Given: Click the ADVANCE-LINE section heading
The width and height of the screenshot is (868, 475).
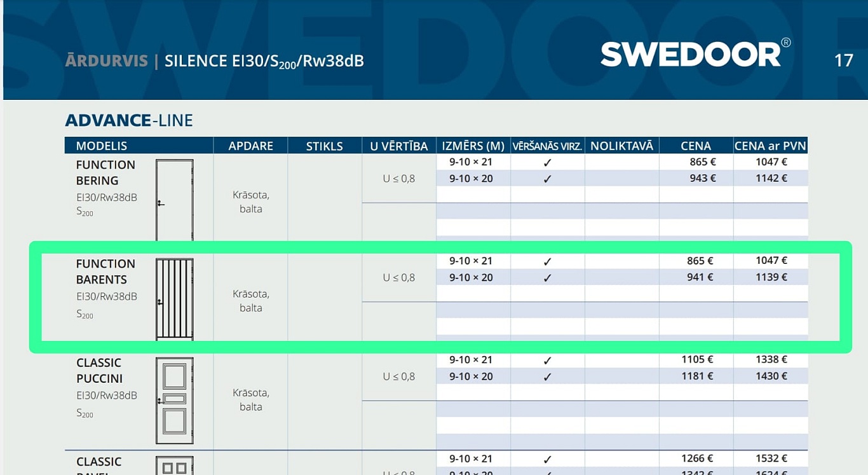Looking at the screenshot, I should tap(129, 120).
